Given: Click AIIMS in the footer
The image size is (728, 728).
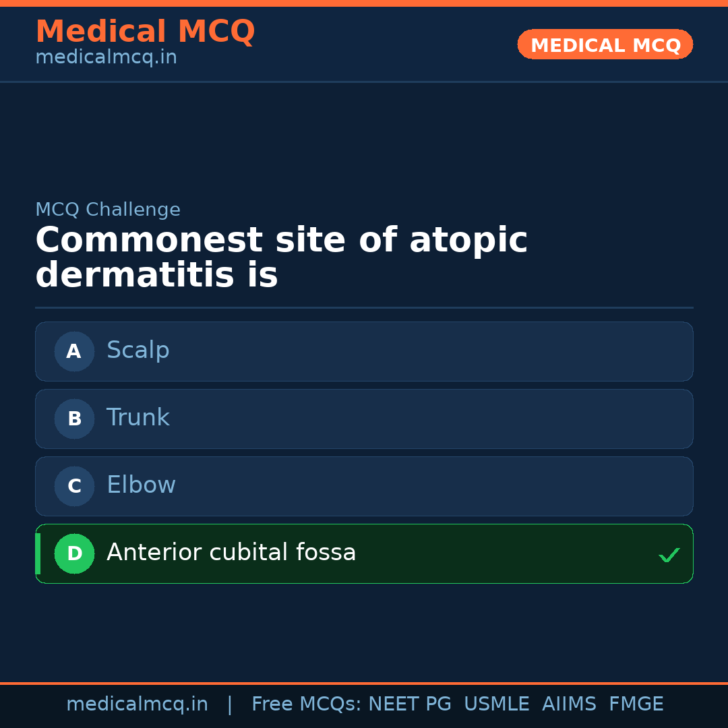Looking at the screenshot, I should 569,704.
